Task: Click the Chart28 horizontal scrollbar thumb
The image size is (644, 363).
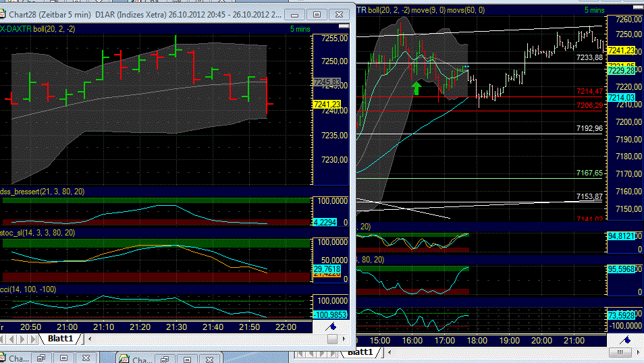Action: [x=332, y=339]
